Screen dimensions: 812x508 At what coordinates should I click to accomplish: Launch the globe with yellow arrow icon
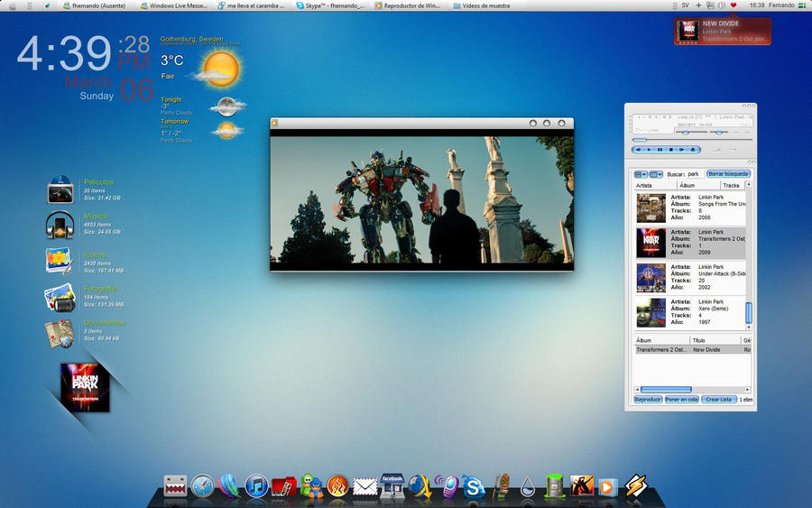(x=420, y=486)
